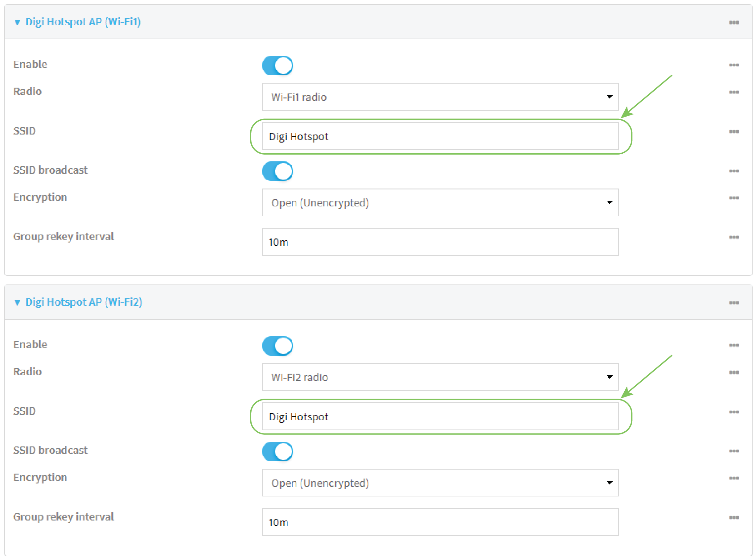756x560 pixels.
Task: Open more options for Wi-Fi1 Group rekey interval
Action: pos(733,237)
